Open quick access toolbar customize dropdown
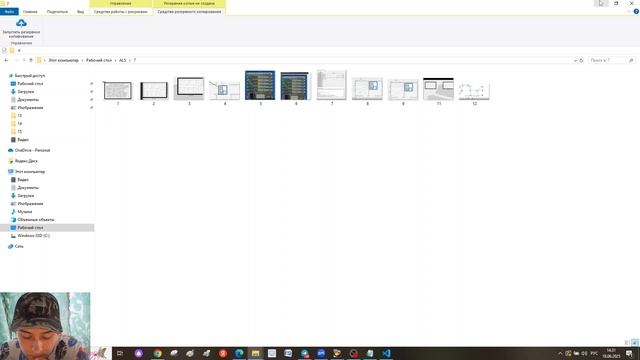The width and height of the screenshot is (640, 360). [19, 51]
